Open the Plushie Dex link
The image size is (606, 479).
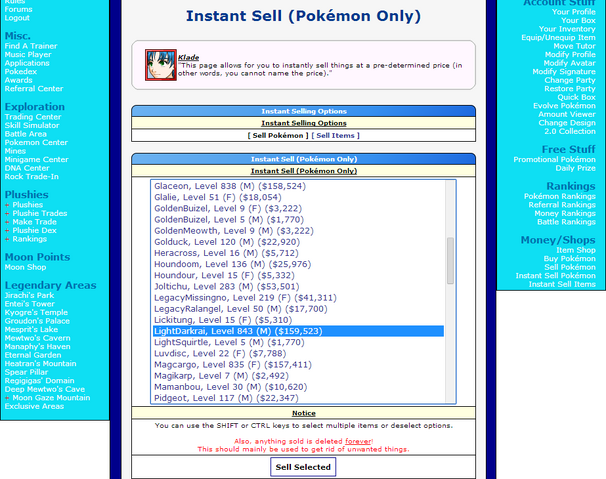coord(34,230)
